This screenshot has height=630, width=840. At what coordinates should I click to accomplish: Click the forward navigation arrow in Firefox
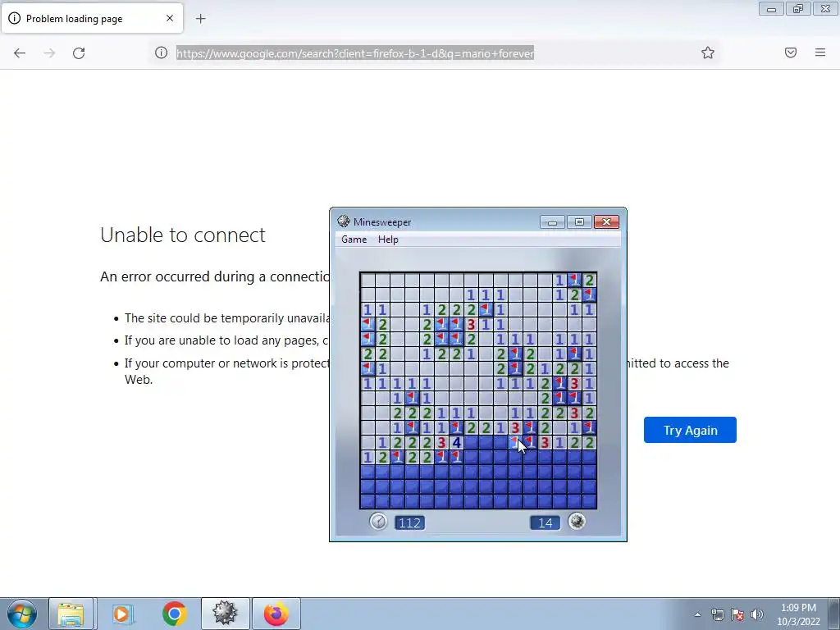tap(49, 53)
